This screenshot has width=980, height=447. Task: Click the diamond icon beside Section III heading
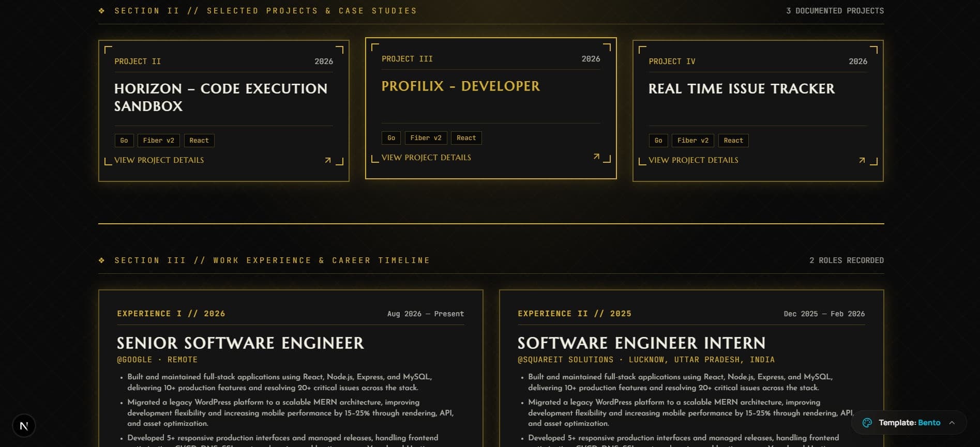click(x=101, y=260)
